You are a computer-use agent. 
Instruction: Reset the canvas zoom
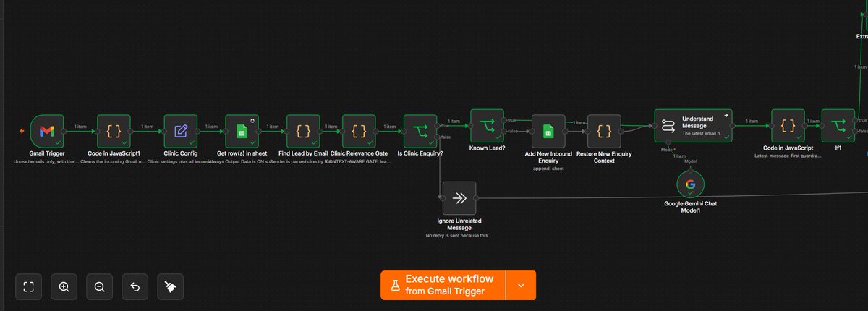click(x=135, y=286)
